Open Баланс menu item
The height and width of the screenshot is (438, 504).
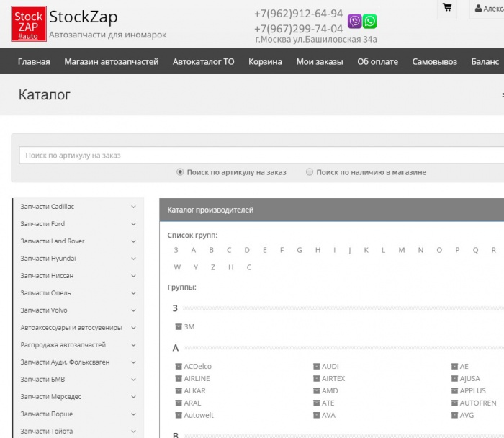[485, 61]
